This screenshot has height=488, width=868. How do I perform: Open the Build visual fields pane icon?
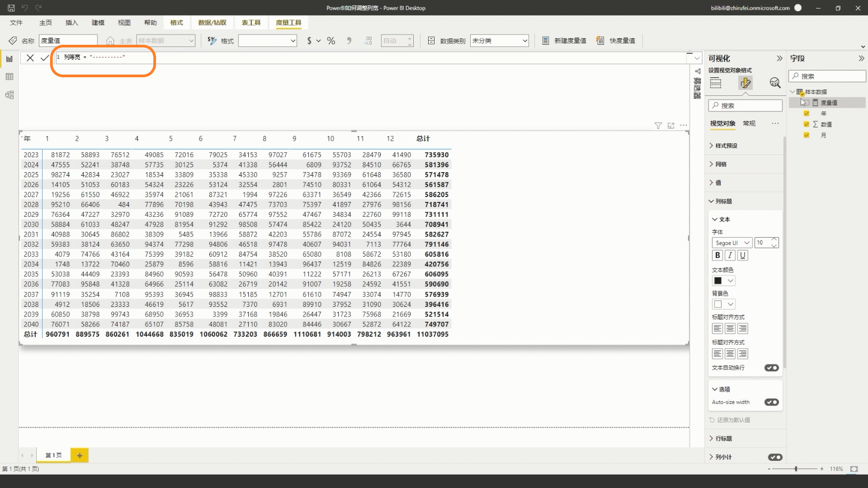pyautogui.click(x=716, y=83)
